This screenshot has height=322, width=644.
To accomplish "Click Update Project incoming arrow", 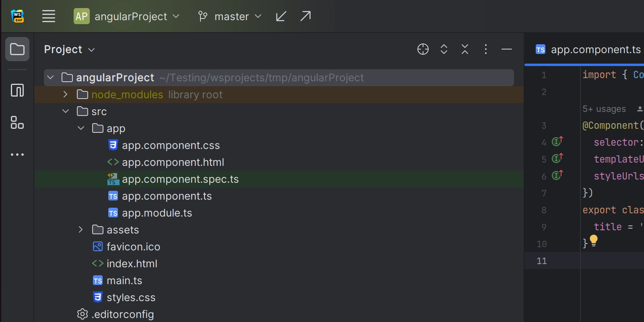I will tap(281, 17).
